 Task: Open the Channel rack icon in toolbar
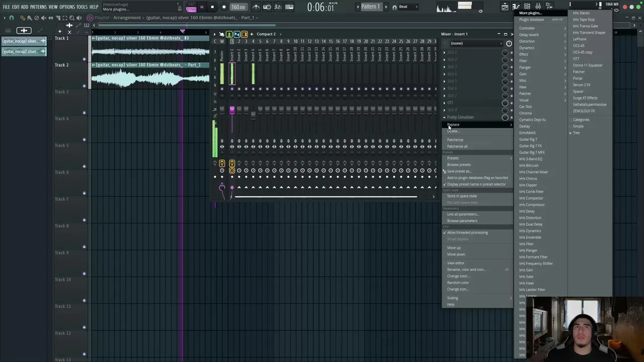coord(527,7)
